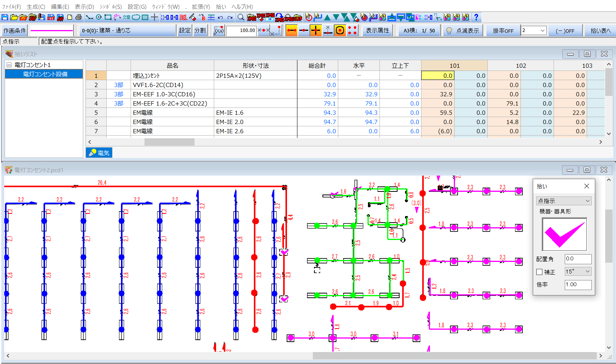Viewport: 616px width, 364px height.
Task: Toggle the endpoint snap mode
Action: 292,30
